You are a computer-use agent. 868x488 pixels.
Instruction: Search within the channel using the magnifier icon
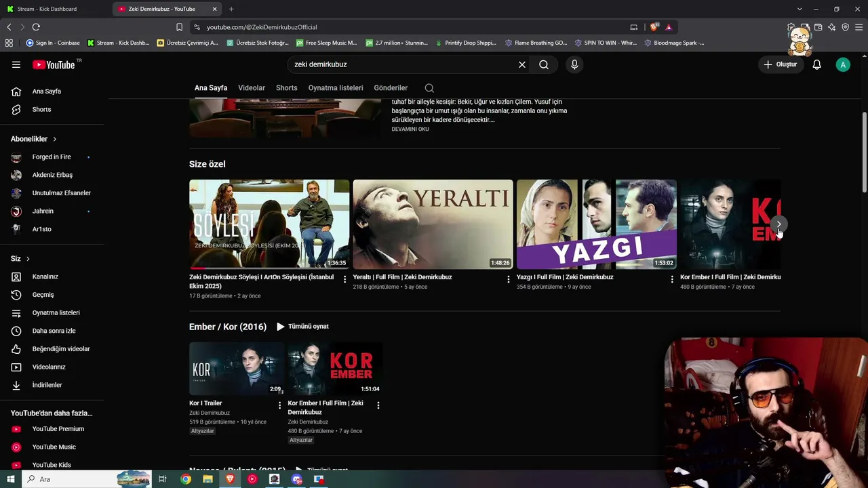tap(429, 88)
